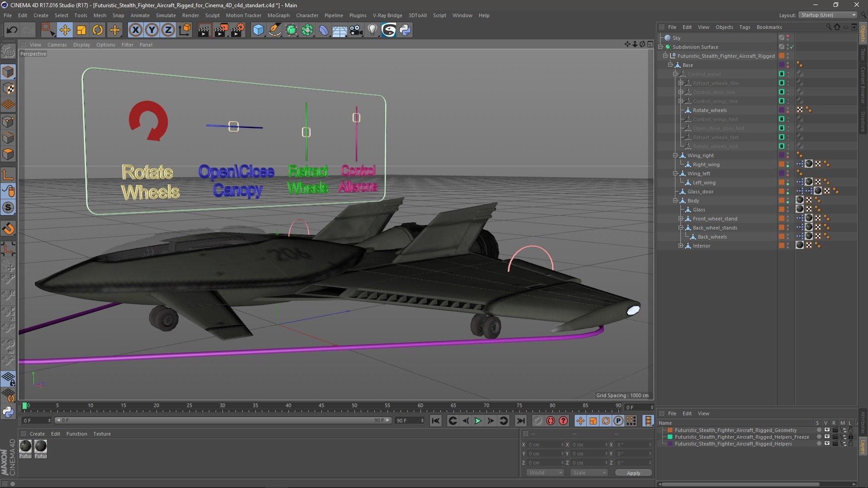Click maximize viewport toggle icon
Screen dimensions: 868x488
[x=650, y=44]
